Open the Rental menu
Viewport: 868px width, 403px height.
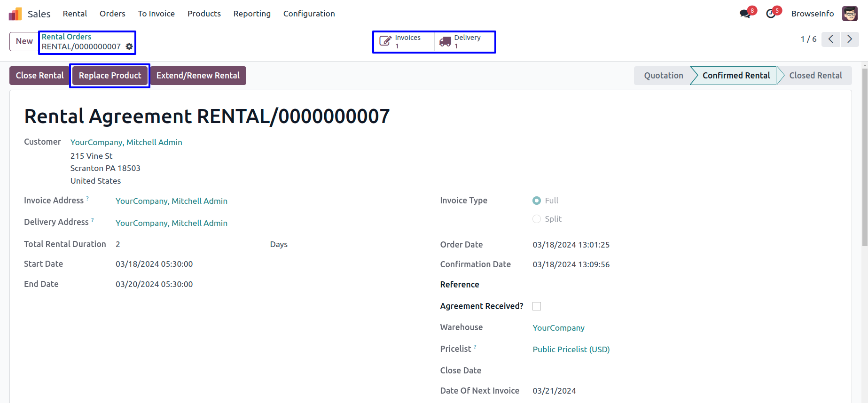click(x=75, y=14)
